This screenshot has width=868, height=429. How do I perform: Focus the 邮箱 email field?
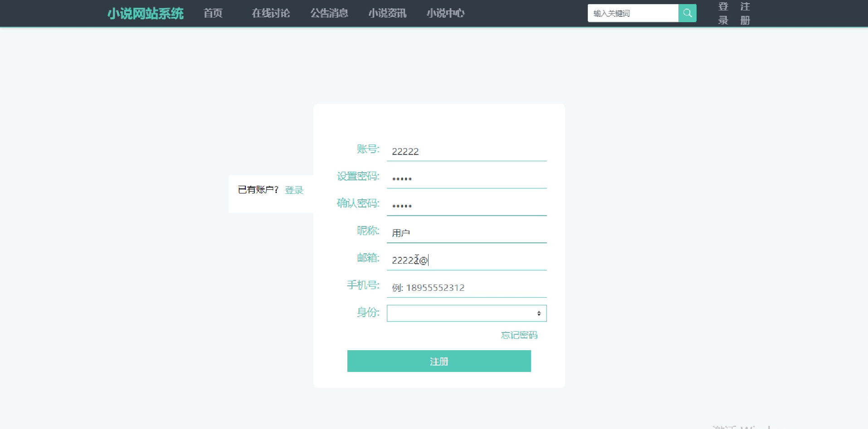[x=467, y=260]
